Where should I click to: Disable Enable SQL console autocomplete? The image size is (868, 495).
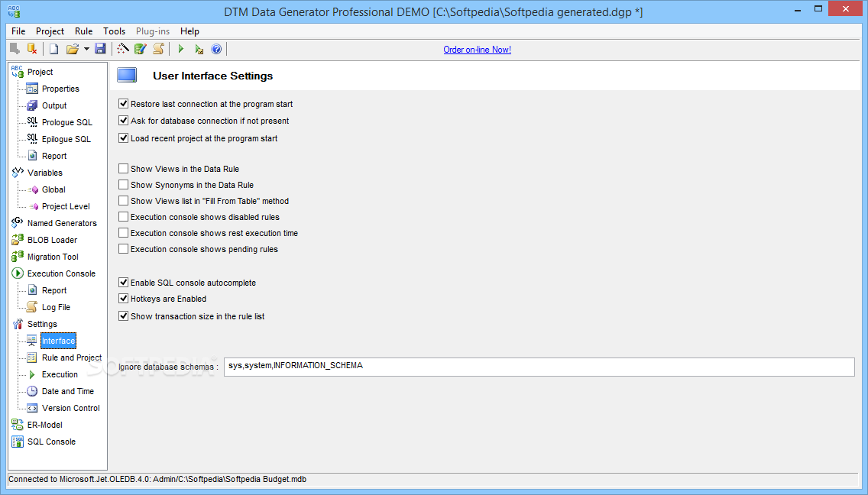click(124, 283)
